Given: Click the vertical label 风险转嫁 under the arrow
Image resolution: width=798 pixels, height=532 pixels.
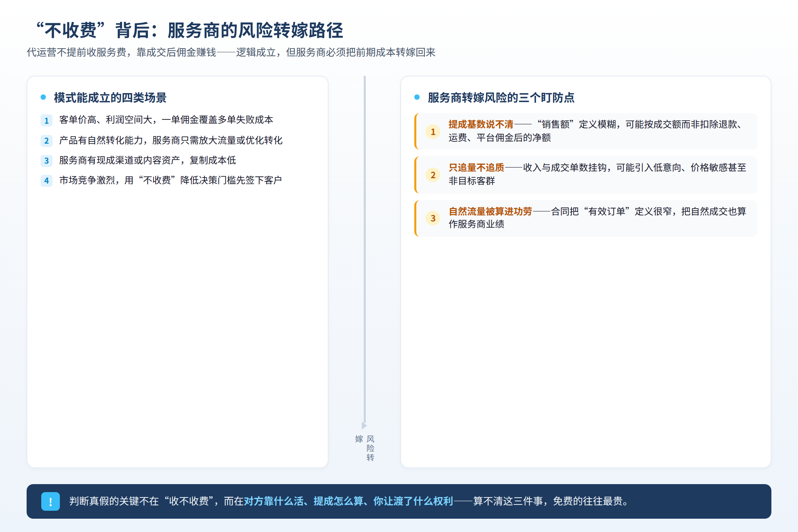Looking at the screenshot, I should (x=365, y=448).
